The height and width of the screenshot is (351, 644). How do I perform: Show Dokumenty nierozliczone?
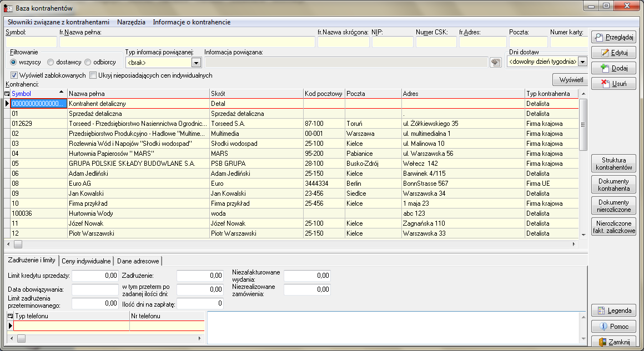[x=613, y=206]
